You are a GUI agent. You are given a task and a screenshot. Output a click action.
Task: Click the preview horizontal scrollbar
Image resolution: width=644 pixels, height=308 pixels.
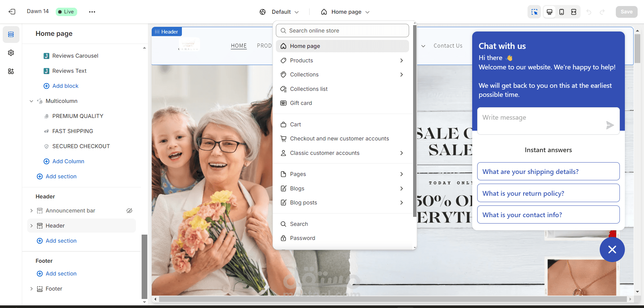coord(393,299)
